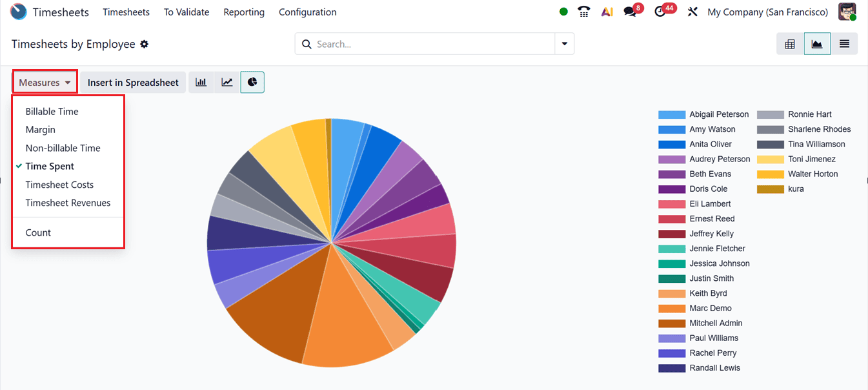The height and width of the screenshot is (390, 868).
Task: Click Keith Byrd legend label
Action: pyautogui.click(x=708, y=293)
